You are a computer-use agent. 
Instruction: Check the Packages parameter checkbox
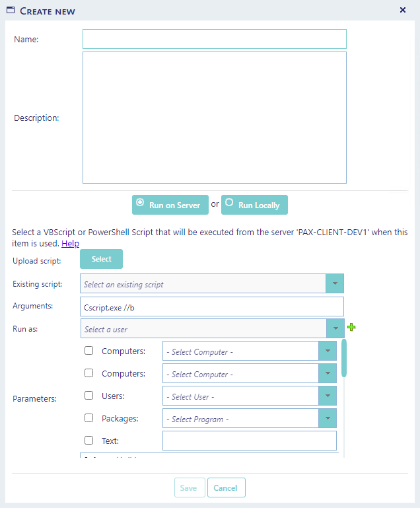[89, 418]
